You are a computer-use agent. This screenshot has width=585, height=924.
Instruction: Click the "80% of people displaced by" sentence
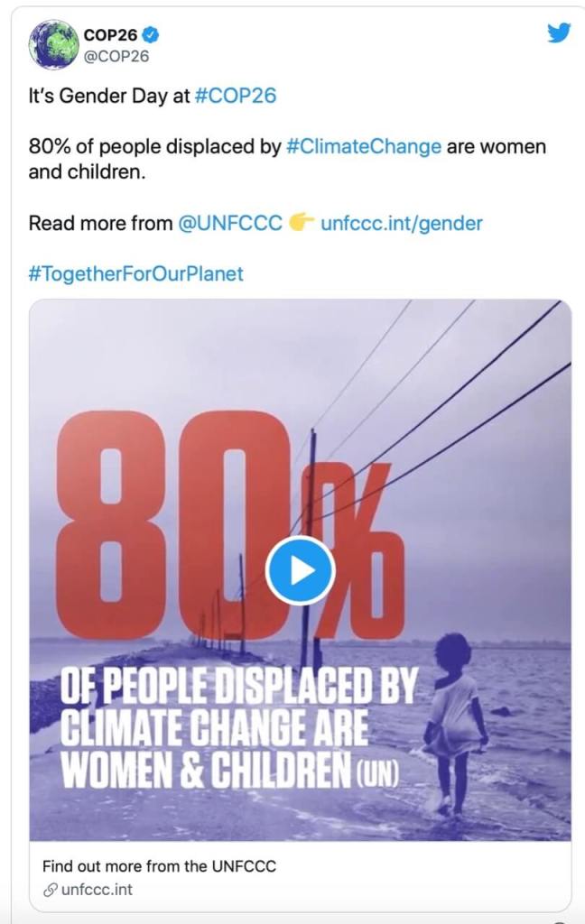click(x=155, y=146)
